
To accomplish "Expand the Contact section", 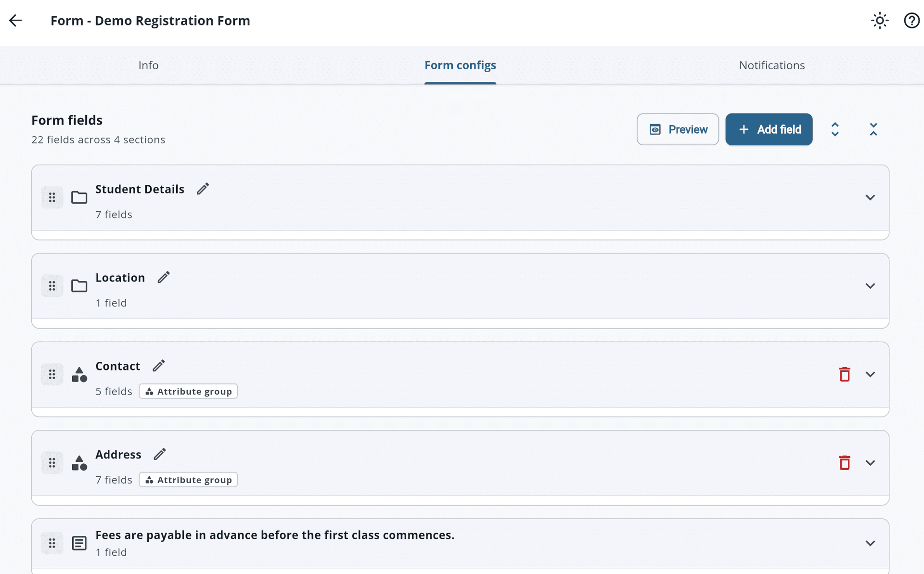I will (x=870, y=374).
